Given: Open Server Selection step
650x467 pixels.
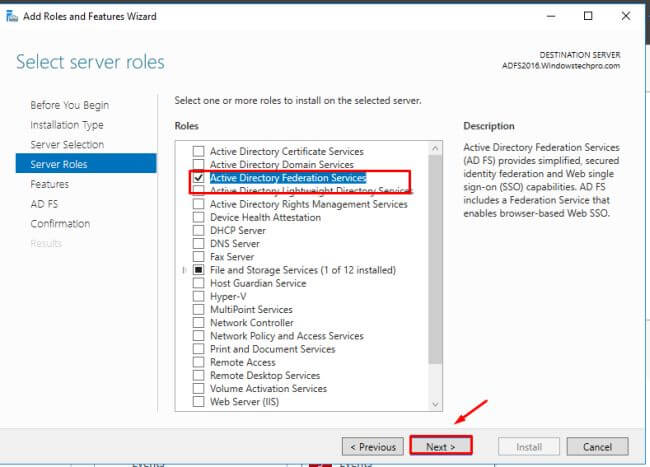Looking at the screenshot, I should [67, 145].
